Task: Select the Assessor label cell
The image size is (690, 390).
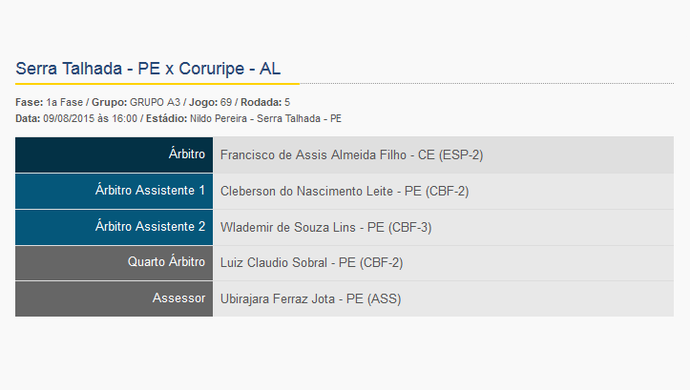Action: tap(114, 299)
